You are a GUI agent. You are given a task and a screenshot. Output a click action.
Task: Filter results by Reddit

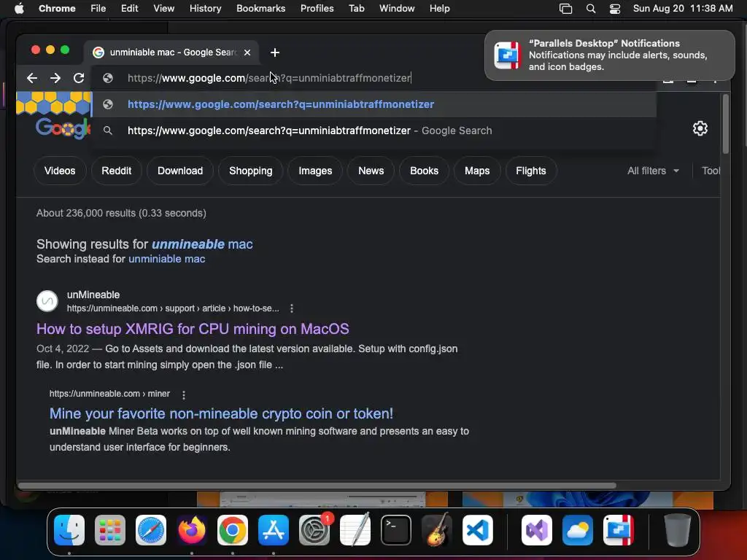[x=116, y=171]
